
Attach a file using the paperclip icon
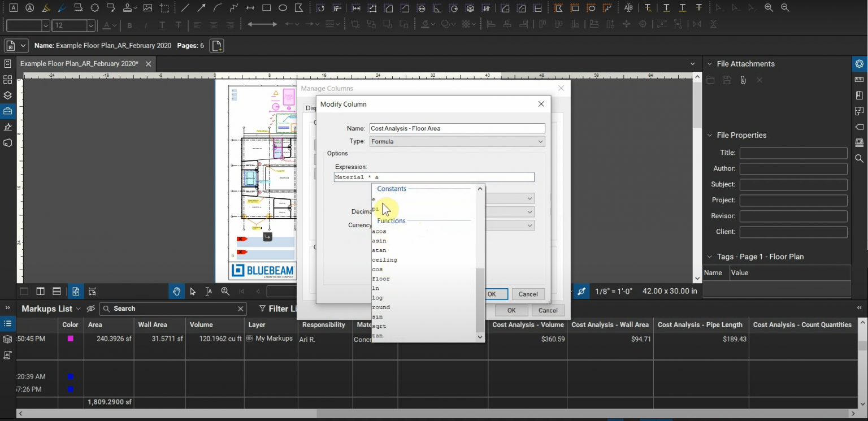743,80
